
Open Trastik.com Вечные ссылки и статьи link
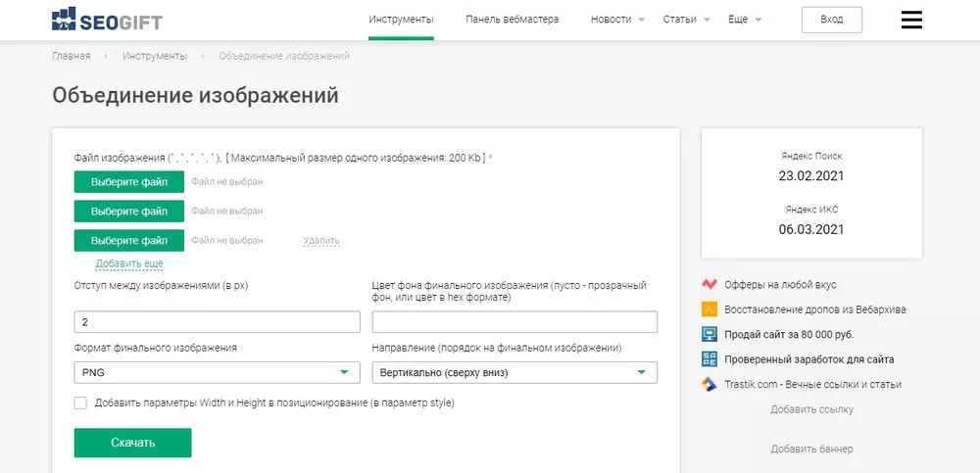[812, 384]
